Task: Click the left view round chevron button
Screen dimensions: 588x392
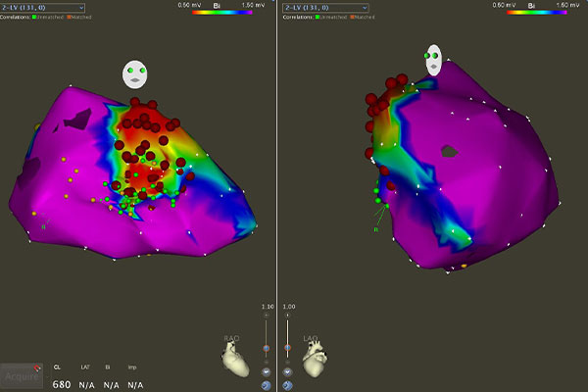Action: tap(267, 372)
